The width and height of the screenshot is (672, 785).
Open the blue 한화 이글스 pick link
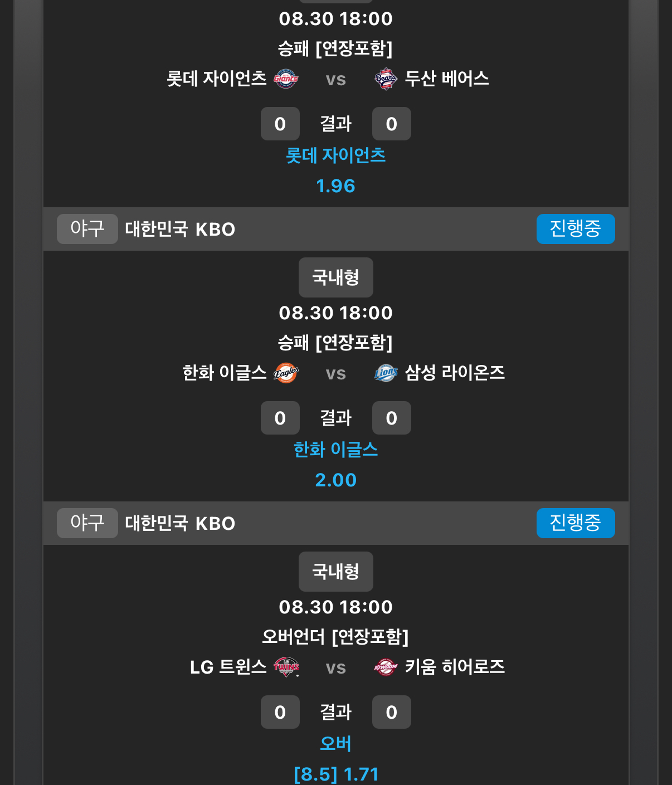coord(336,450)
